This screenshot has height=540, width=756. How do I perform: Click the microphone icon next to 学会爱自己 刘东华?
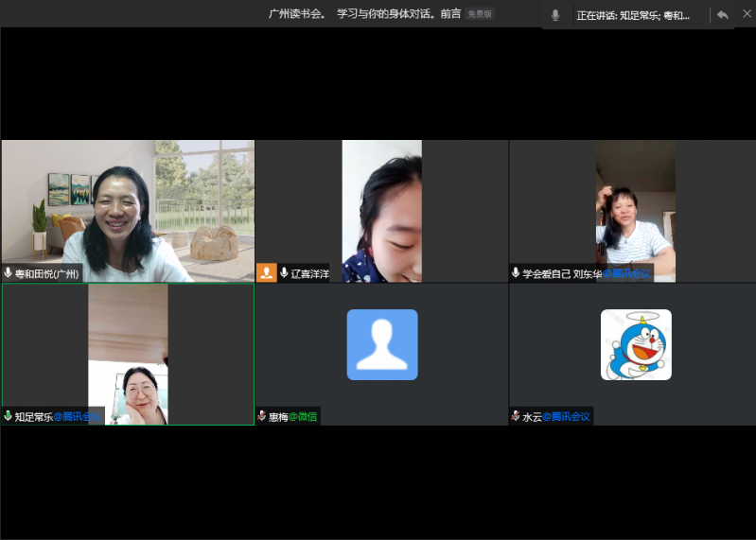[x=516, y=273]
